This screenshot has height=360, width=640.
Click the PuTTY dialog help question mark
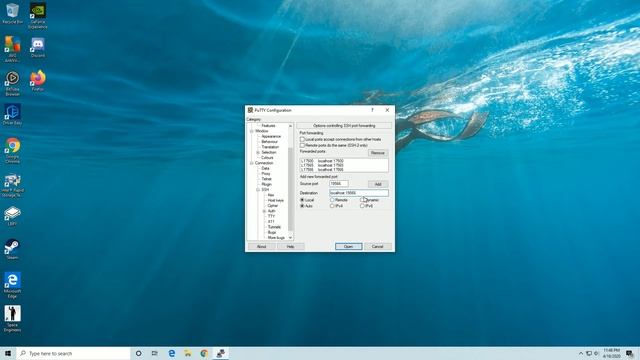click(x=372, y=110)
